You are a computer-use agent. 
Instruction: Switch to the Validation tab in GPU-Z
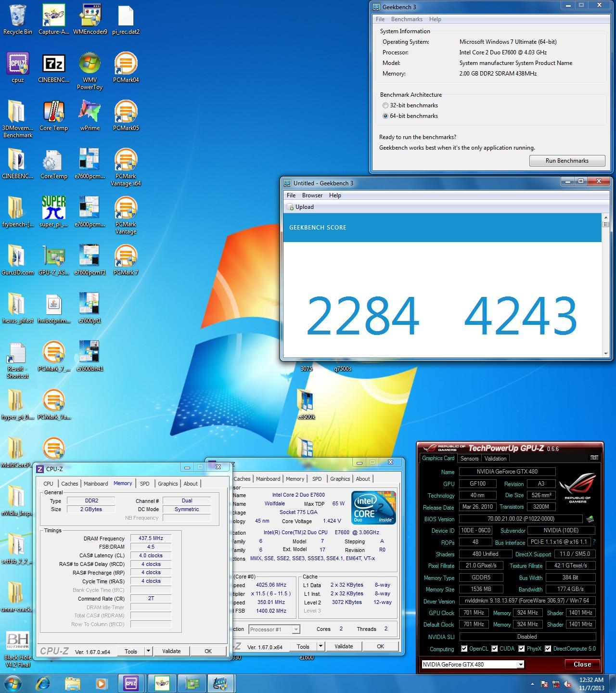(x=495, y=459)
